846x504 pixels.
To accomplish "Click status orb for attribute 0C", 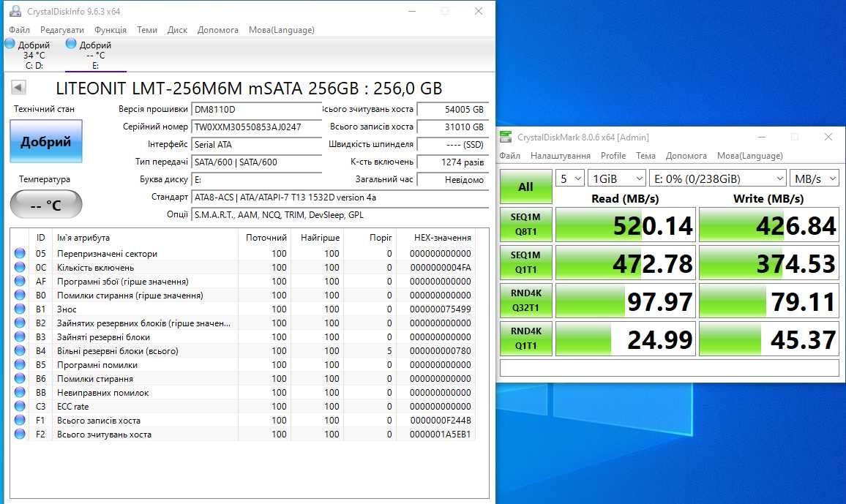I will pos(20,268).
